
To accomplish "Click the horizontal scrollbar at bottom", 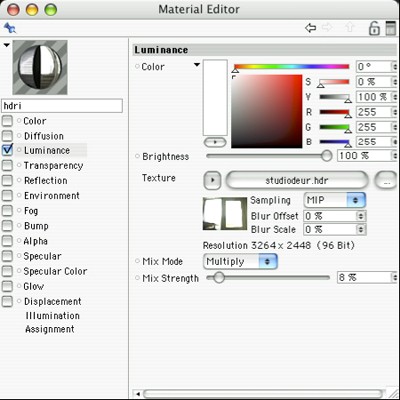I will pos(263,394).
